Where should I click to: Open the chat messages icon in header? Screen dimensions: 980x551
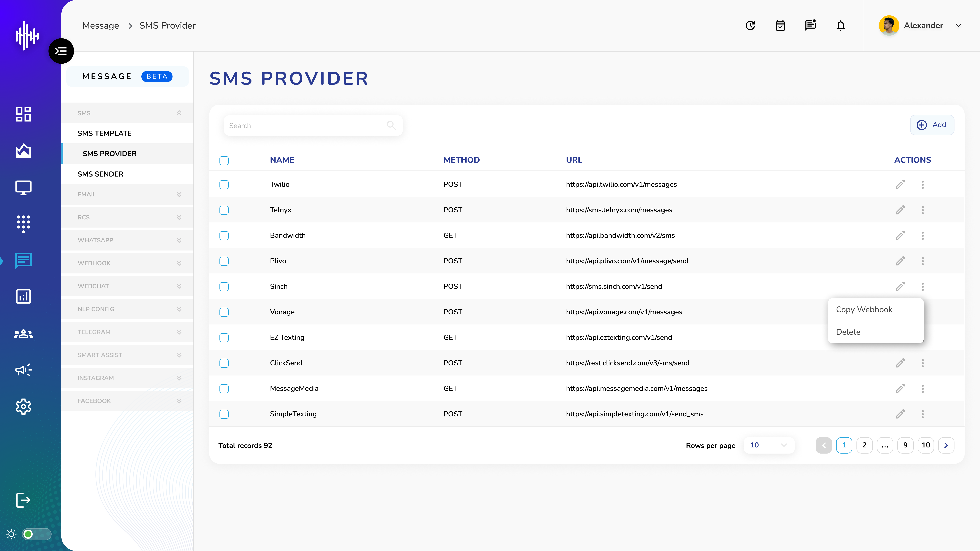[x=810, y=25]
